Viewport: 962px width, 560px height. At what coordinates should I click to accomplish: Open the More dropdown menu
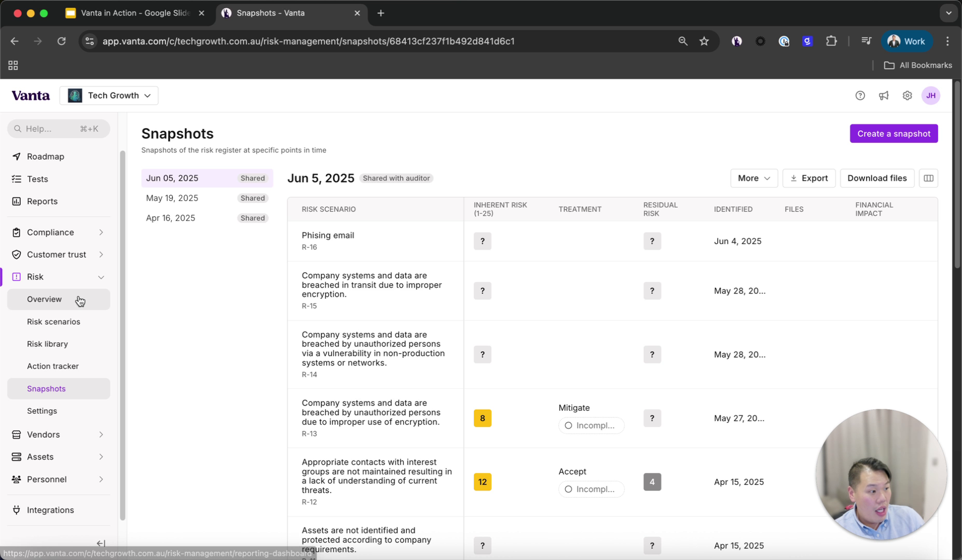tap(753, 178)
